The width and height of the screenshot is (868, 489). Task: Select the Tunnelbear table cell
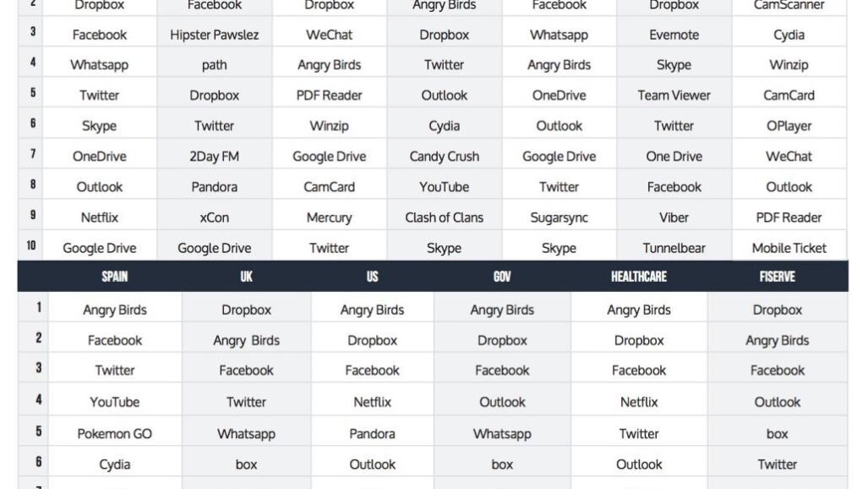point(674,248)
